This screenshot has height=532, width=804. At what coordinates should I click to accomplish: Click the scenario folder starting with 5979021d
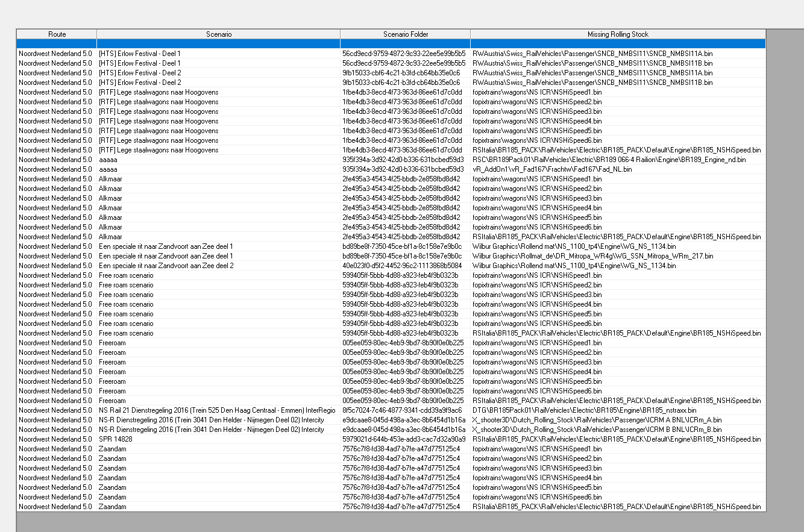click(404, 439)
